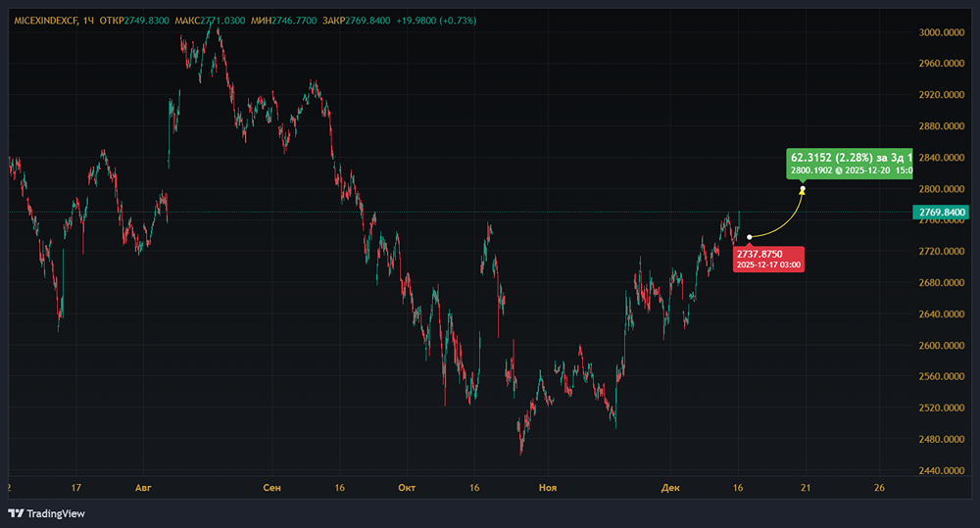
Task: Click the forecast end point at arrow tip
Action: [803, 189]
